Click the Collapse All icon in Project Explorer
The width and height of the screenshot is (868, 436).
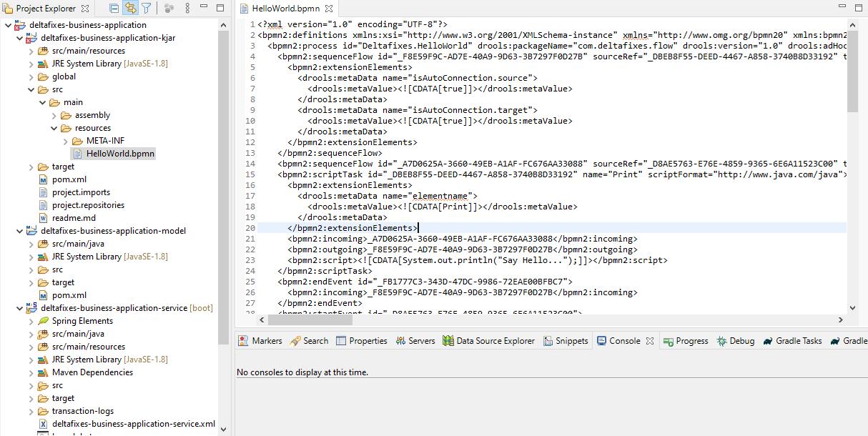point(114,9)
